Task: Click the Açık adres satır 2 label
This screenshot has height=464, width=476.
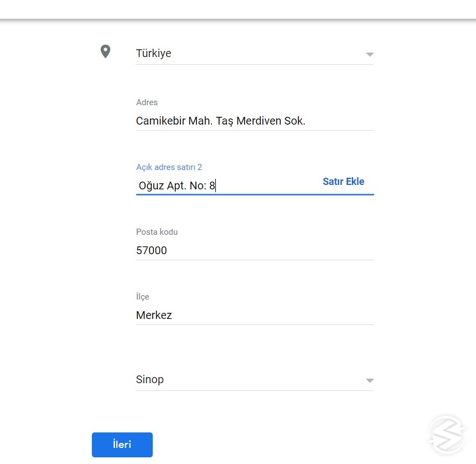Action: pyautogui.click(x=169, y=167)
